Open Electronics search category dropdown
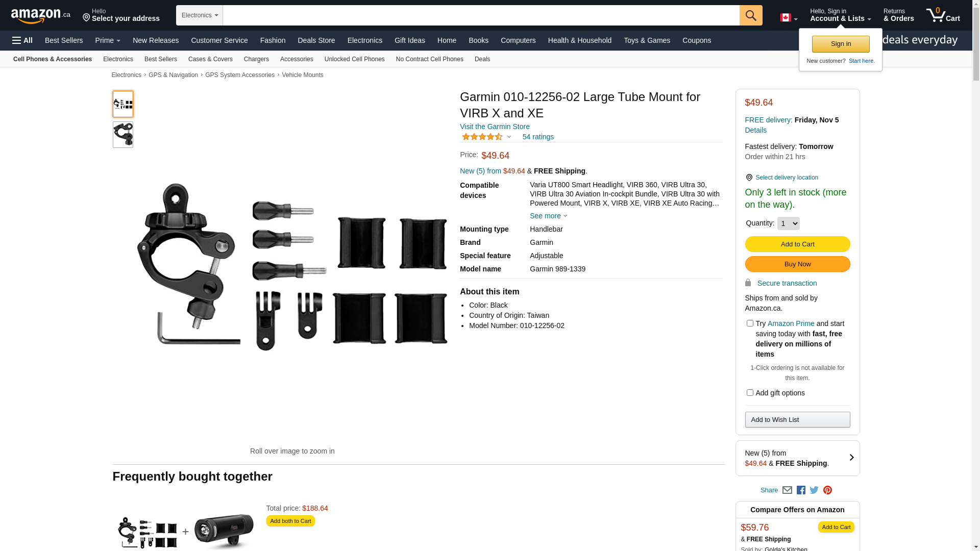Viewport: 980px width, 551px height. point(200,15)
